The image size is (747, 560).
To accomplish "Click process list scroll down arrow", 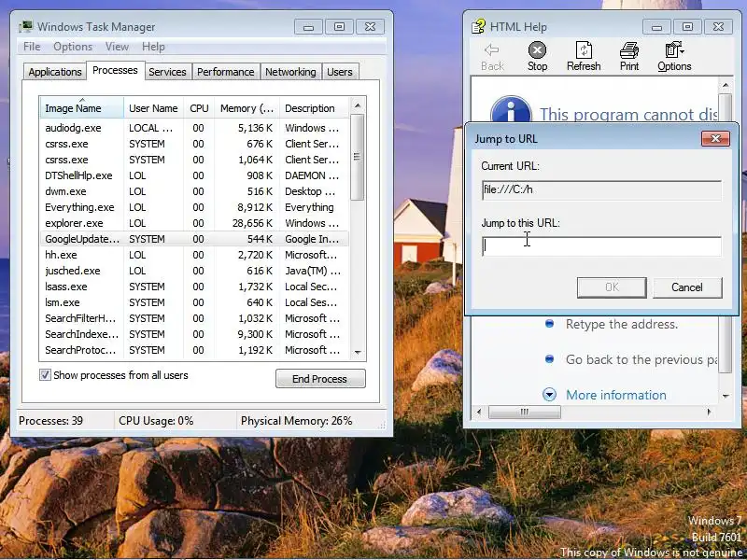I will (358, 353).
